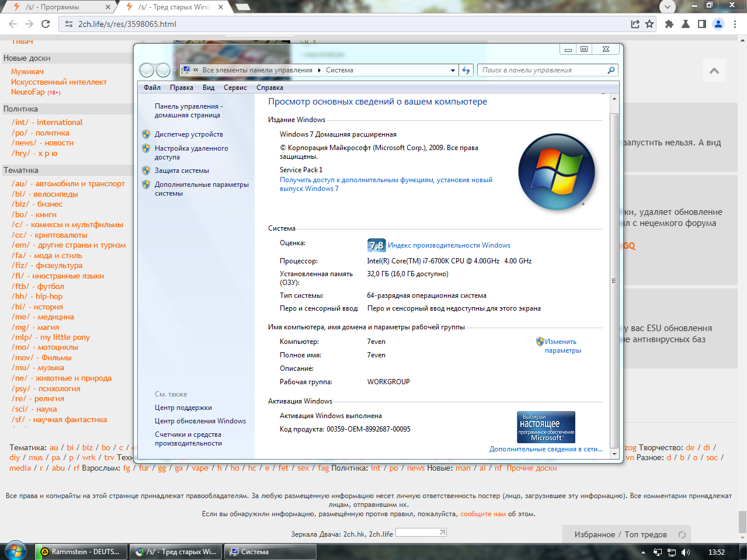Open the Правка menu

182,88
